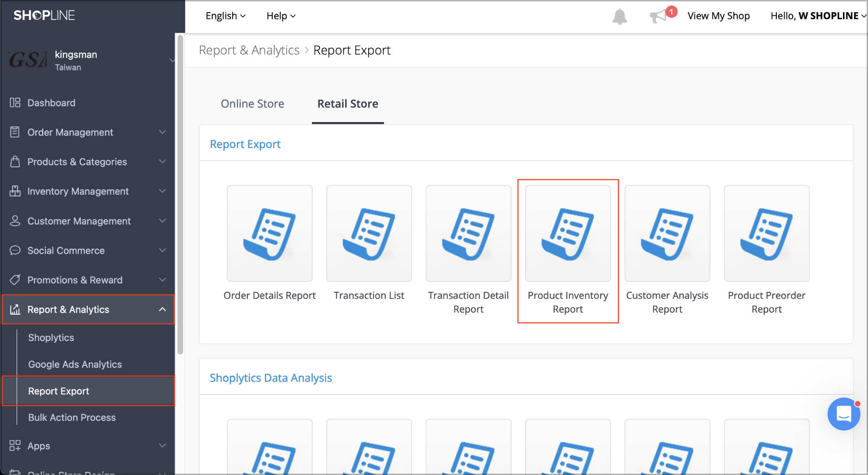Click the Social Commerce chat bubble icon

tap(15, 250)
